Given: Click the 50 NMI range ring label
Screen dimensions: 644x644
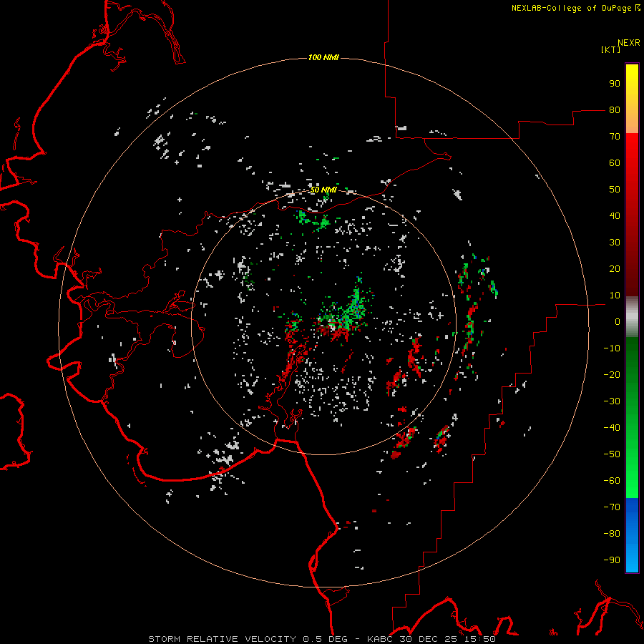Looking at the screenshot, I should tap(323, 190).
